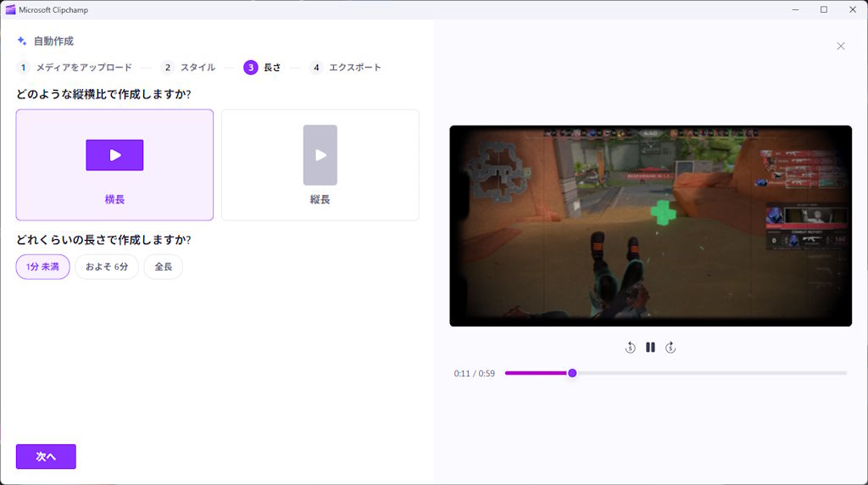Go to step 1 メディアをアップロード
Viewport: 868px width, 485px height.
75,68
